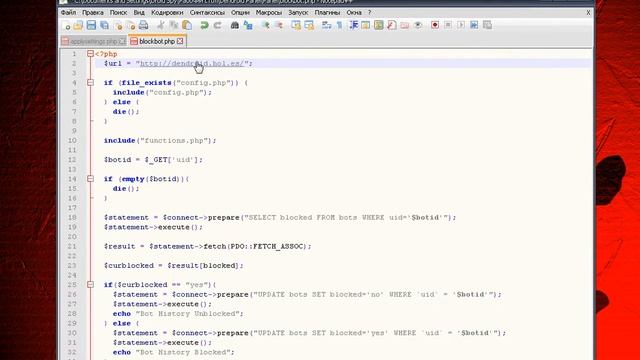The height and width of the screenshot is (360, 640).
Task: Click the Redo arrow icon
Action: 218,25
